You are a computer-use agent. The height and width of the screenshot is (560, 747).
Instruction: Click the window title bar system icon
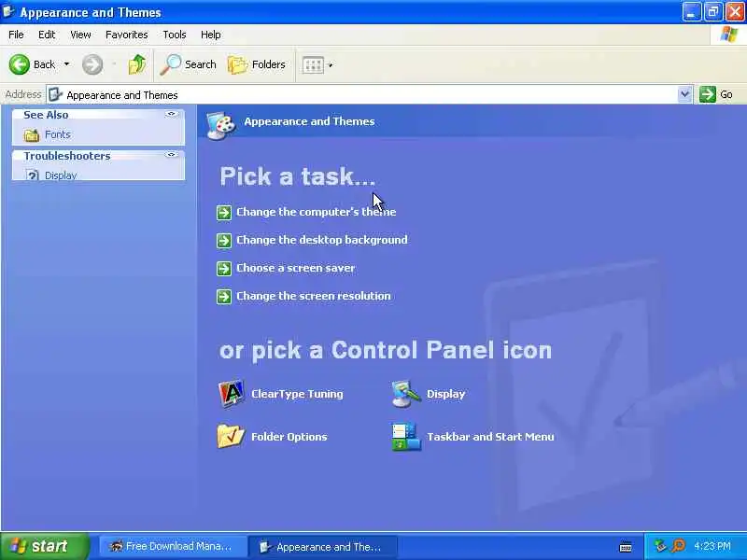tap(8, 11)
